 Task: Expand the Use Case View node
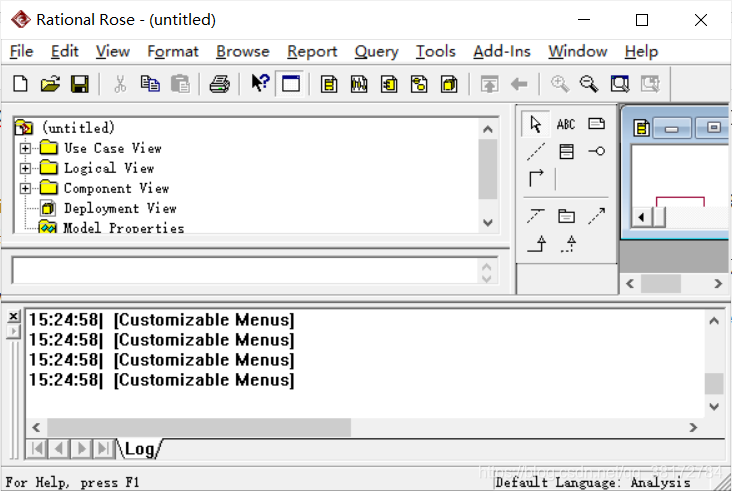point(25,148)
